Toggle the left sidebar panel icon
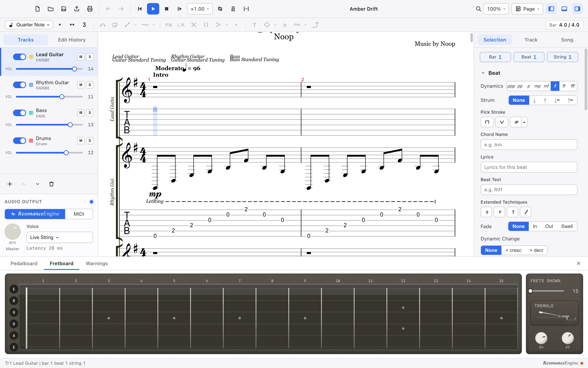The width and height of the screenshot is (588, 368). 551,9
